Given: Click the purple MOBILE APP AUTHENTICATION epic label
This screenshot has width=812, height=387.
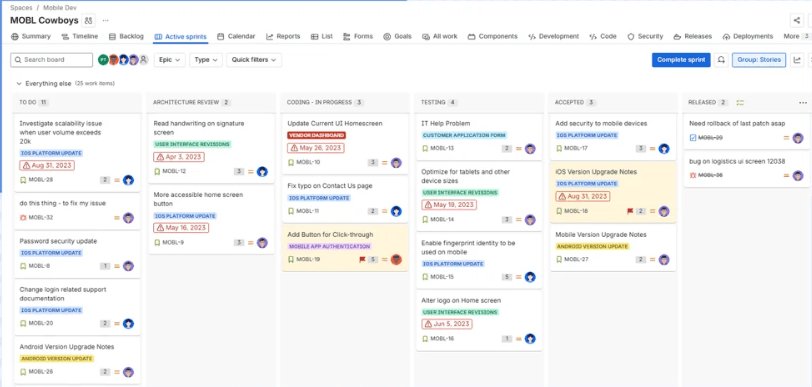Looking at the screenshot, I should (329, 247).
